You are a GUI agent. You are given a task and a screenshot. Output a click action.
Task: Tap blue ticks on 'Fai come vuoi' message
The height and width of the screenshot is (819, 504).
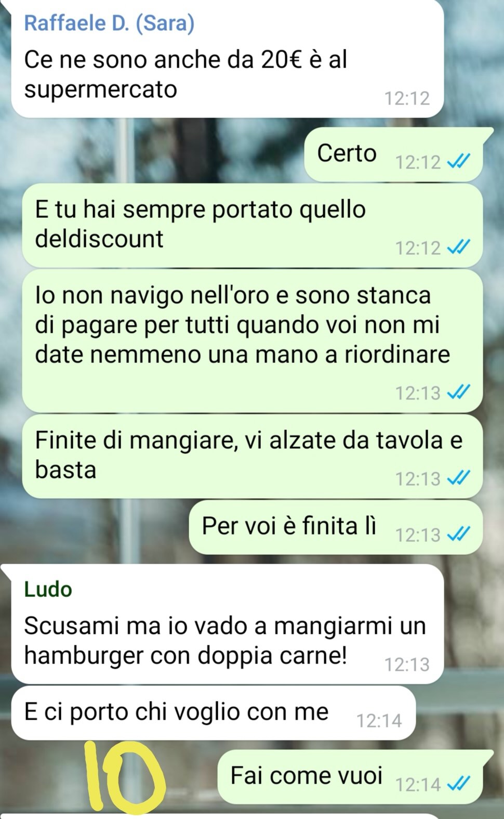[x=458, y=784]
